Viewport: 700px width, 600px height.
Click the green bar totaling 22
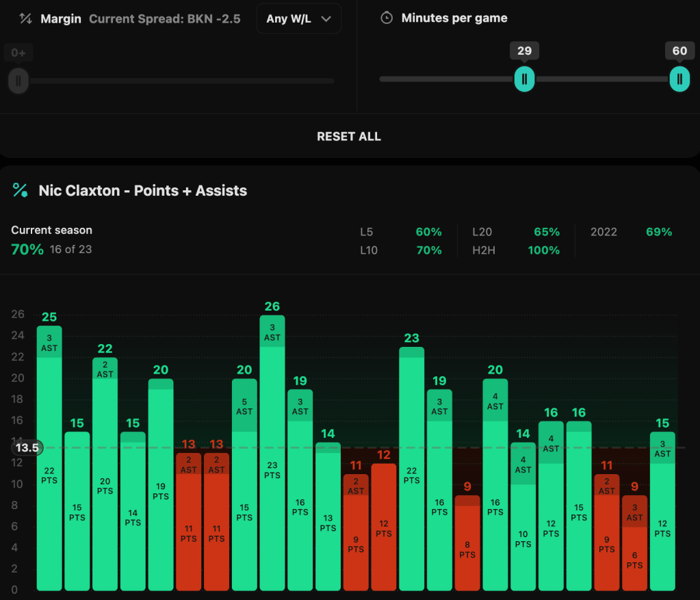105,472
